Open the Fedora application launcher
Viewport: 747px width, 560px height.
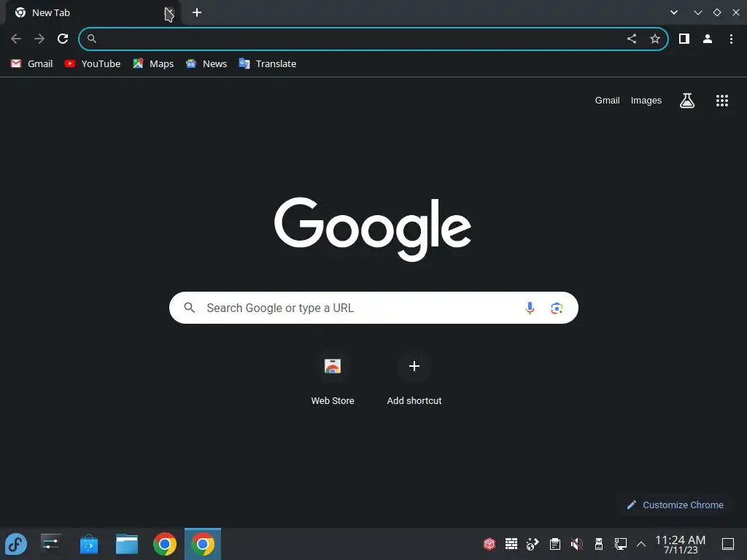pyautogui.click(x=16, y=544)
